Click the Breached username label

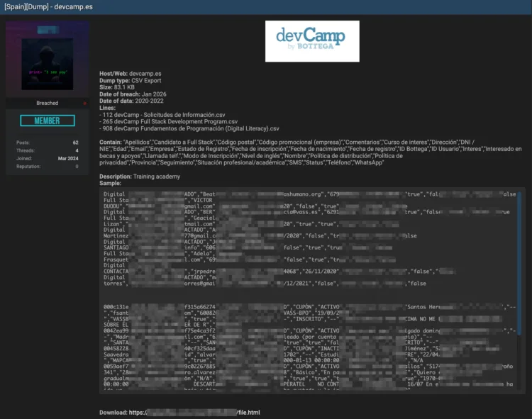(47, 103)
